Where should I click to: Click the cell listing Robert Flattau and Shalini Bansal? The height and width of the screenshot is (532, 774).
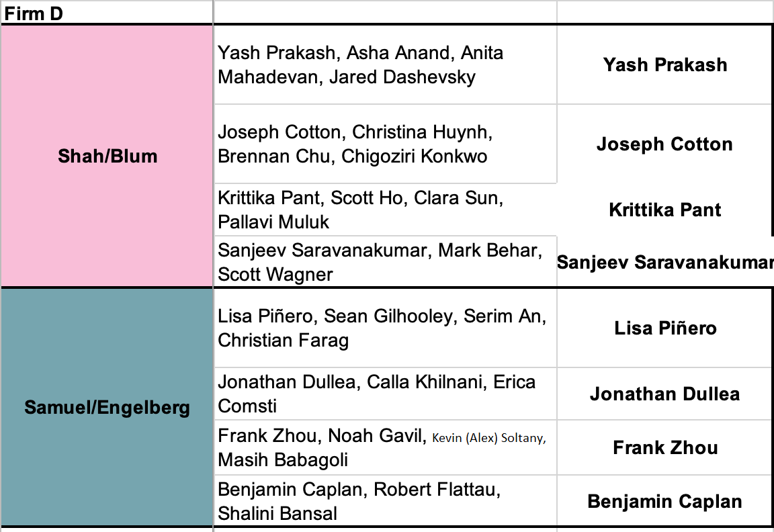(x=384, y=501)
